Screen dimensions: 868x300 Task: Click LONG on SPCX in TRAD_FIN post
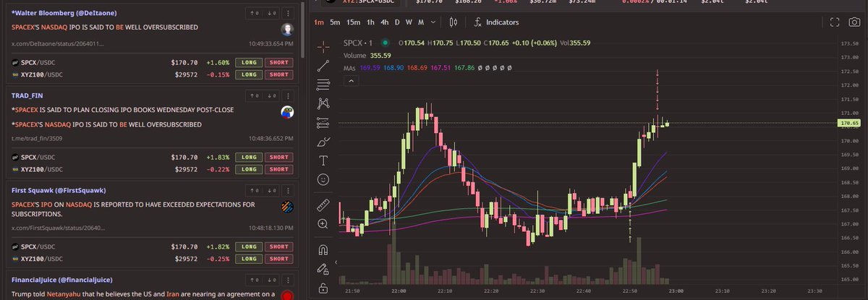[249, 157]
